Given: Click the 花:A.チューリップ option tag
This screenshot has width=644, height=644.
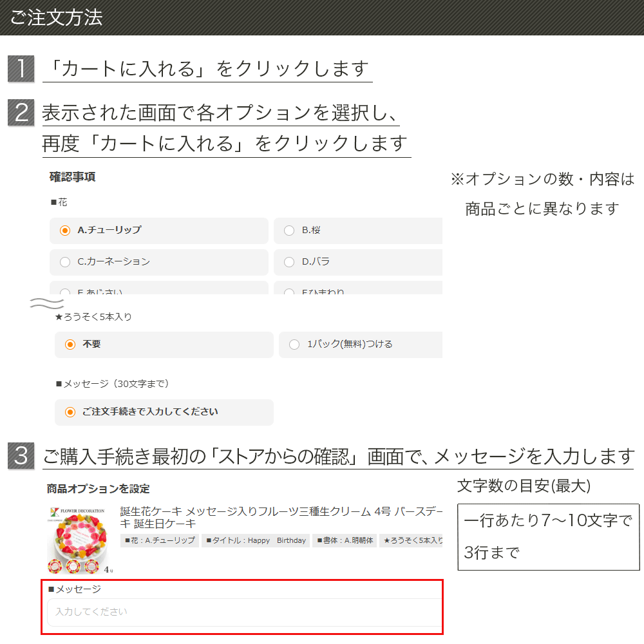Looking at the screenshot, I should click(x=159, y=540).
